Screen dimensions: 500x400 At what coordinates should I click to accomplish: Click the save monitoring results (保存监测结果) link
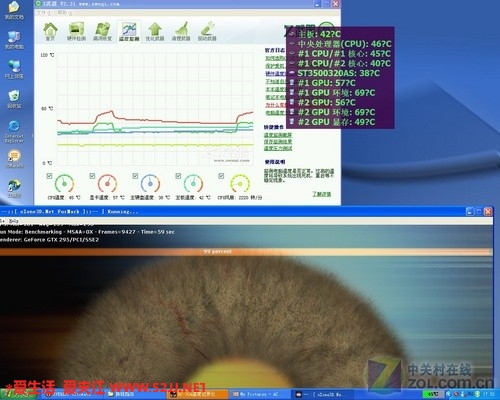[x=278, y=141]
